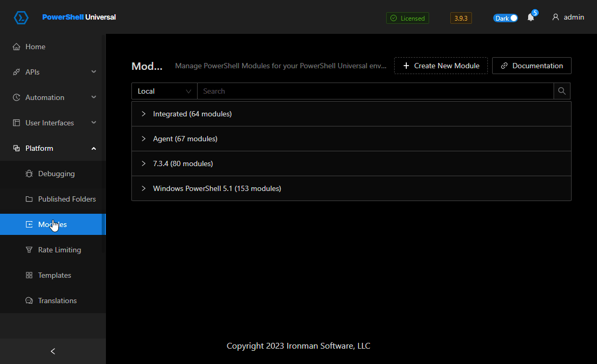Click the module Search input field

coord(375,91)
